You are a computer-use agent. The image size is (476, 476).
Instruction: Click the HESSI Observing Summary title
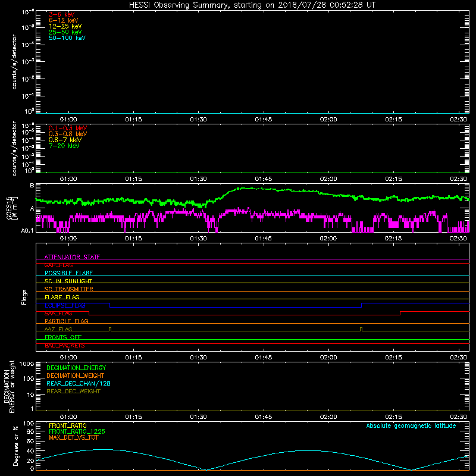tap(252, 5)
